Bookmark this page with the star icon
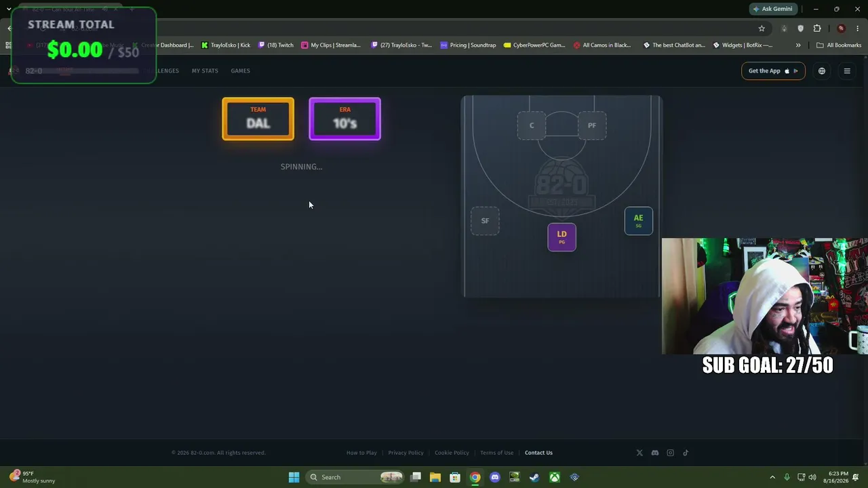868x488 pixels. pyautogui.click(x=762, y=28)
